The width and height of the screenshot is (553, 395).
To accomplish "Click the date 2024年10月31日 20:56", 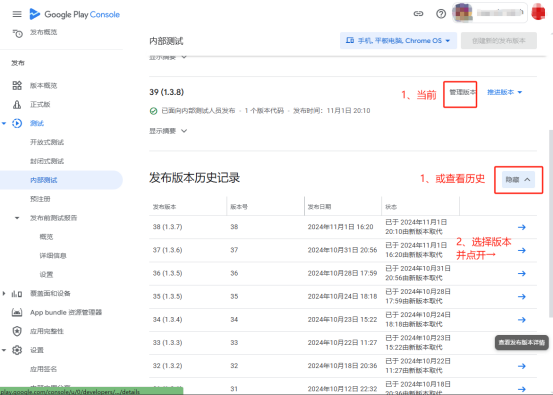I will click(342, 250).
